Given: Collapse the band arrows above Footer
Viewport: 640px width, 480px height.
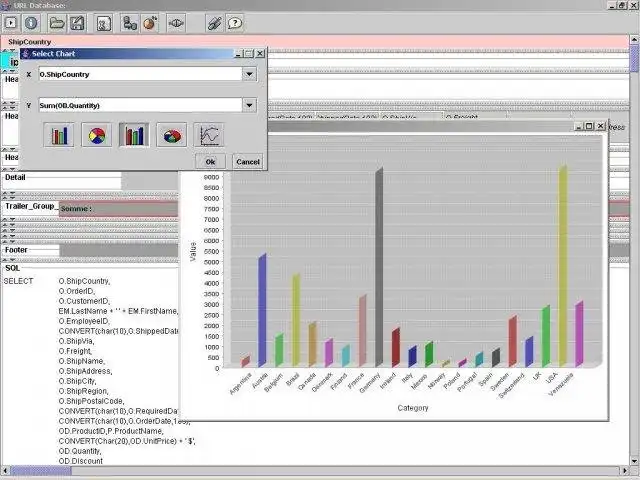Looking at the screenshot, I should coord(9,242).
